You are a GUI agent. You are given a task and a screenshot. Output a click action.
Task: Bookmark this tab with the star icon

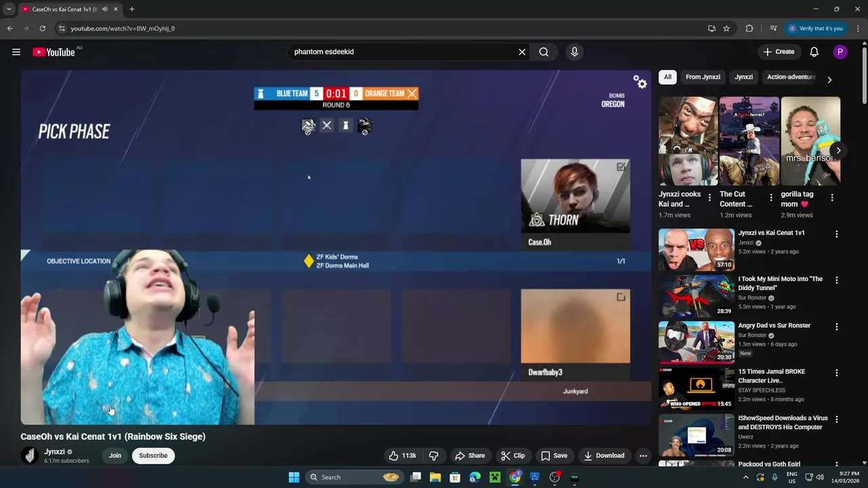pyautogui.click(x=726, y=28)
